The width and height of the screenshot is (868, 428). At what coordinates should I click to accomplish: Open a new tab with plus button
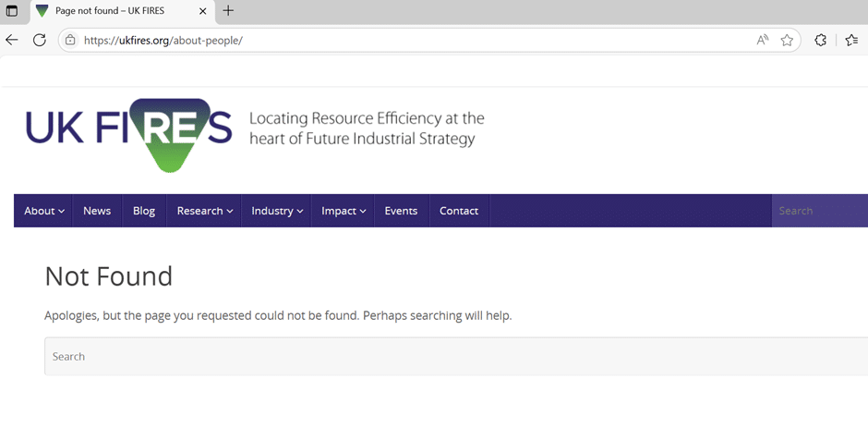click(228, 10)
